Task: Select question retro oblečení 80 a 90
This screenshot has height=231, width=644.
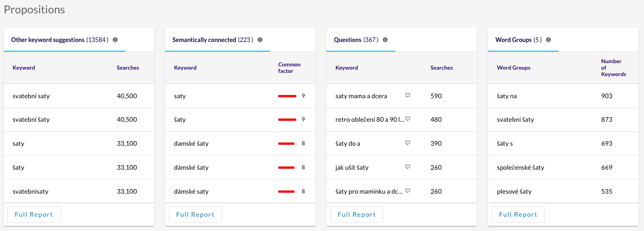Action: [370, 119]
